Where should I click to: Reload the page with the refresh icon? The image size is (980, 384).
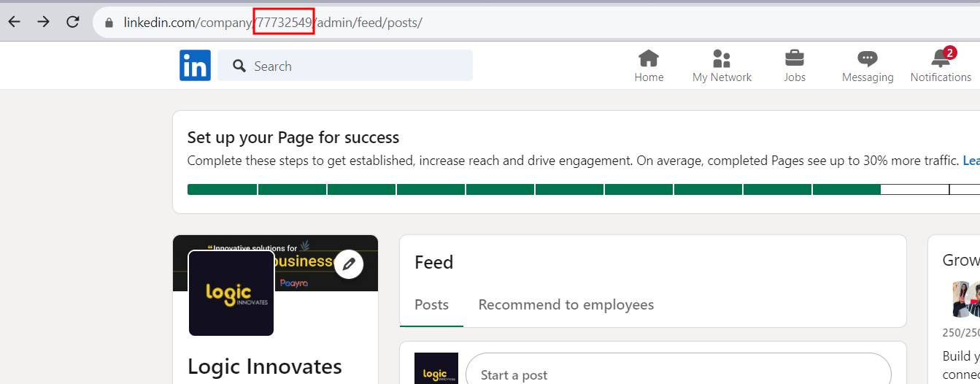click(73, 22)
